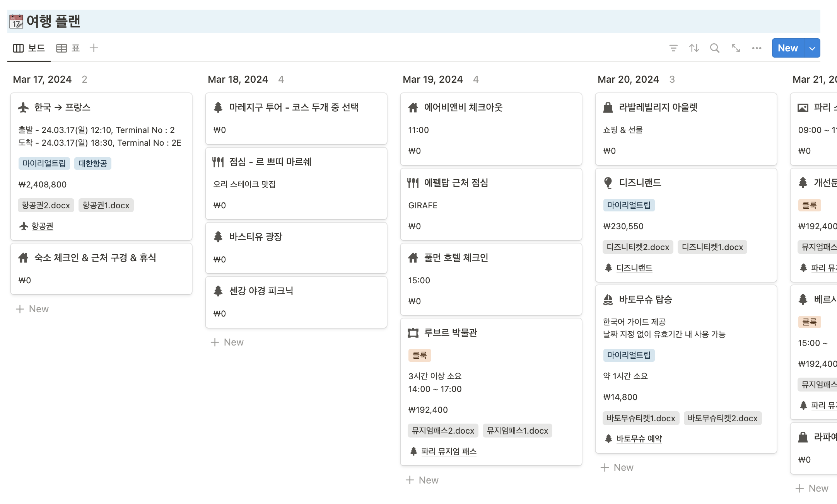
Task: Click the blue New button
Action: click(787, 48)
